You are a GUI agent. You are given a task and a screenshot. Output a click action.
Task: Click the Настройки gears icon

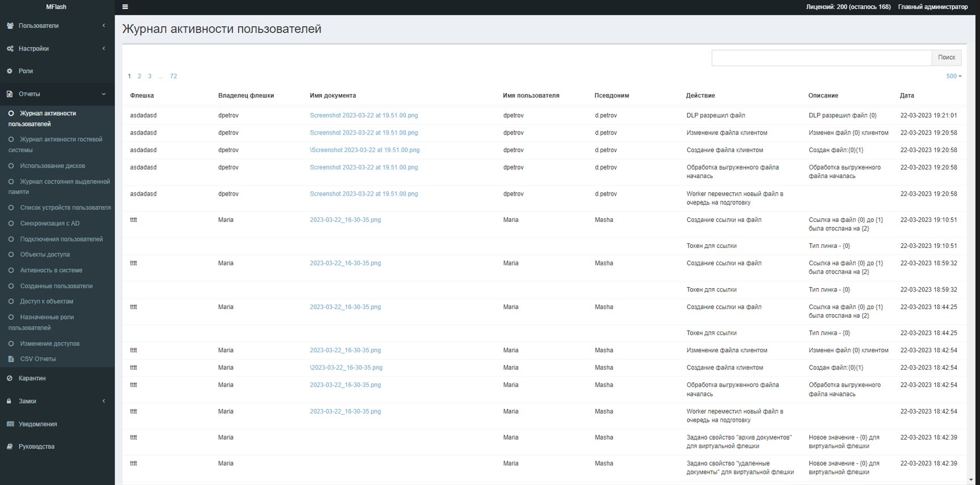pyautogui.click(x=10, y=49)
